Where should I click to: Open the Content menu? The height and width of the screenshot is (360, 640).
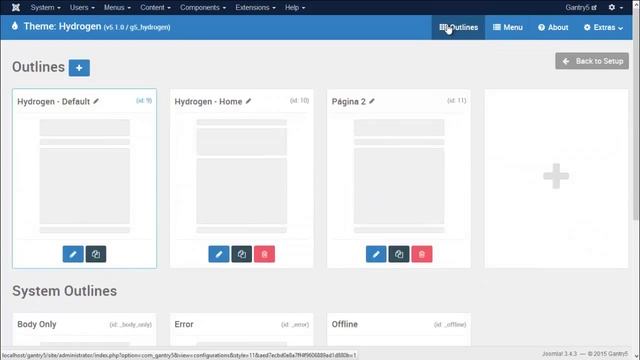(x=156, y=7)
